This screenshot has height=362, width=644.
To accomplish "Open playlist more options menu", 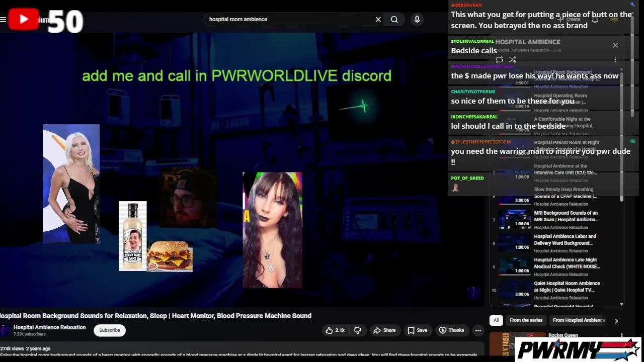I will point(615,60).
